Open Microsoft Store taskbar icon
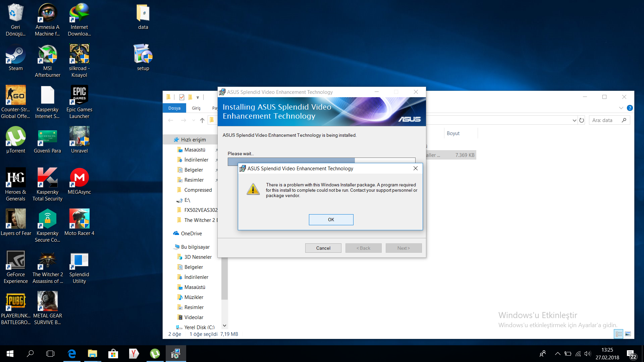 (x=113, y=354)
